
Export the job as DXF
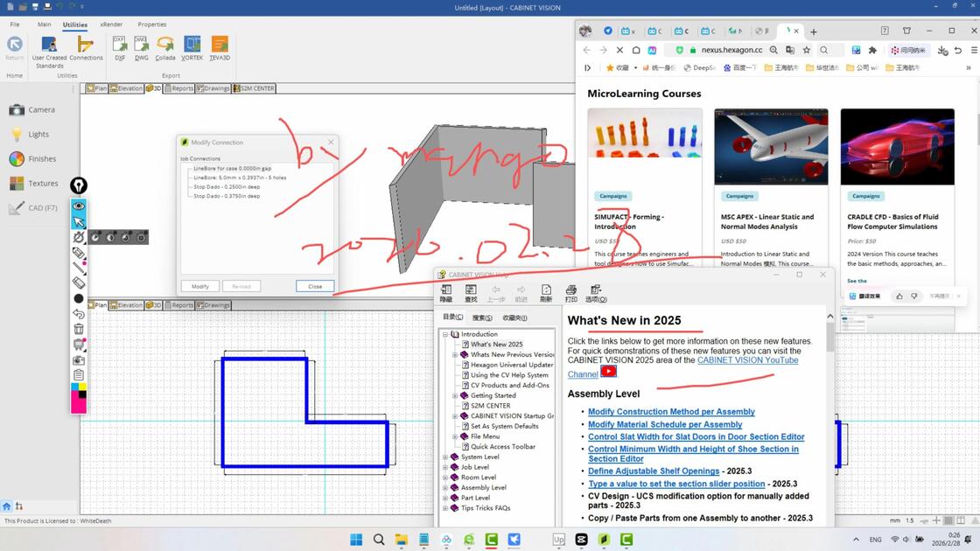click(x=120, y=48)
